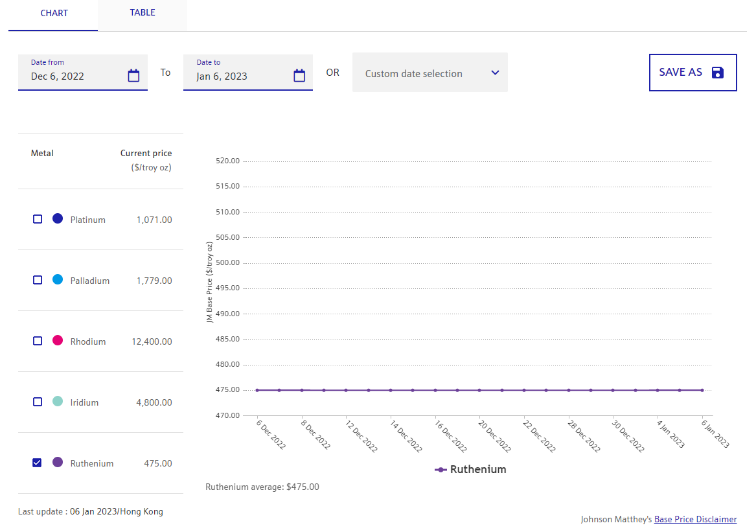The width and height of the screenshot is (756, 532).
Task: Switch to the TABLE tab
Action: (x=143, y=13)
